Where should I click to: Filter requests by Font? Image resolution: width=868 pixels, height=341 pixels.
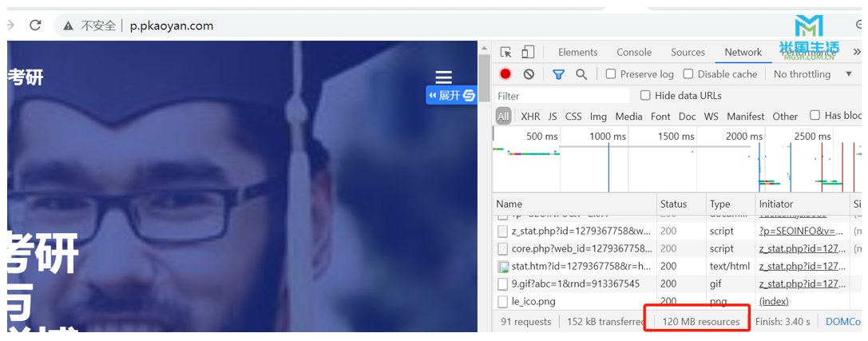[660, 117]
